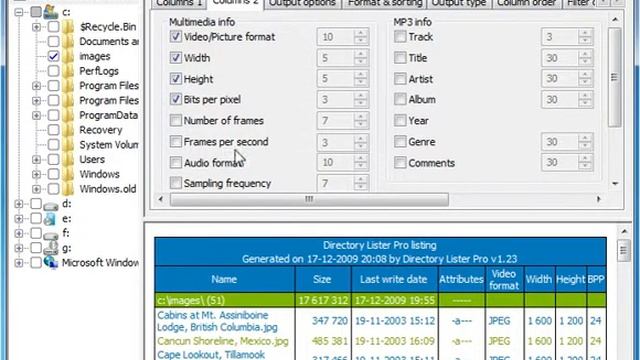Click the f: drive icon
The width and height of the screenshot is (640, 360).
[51, 234]
